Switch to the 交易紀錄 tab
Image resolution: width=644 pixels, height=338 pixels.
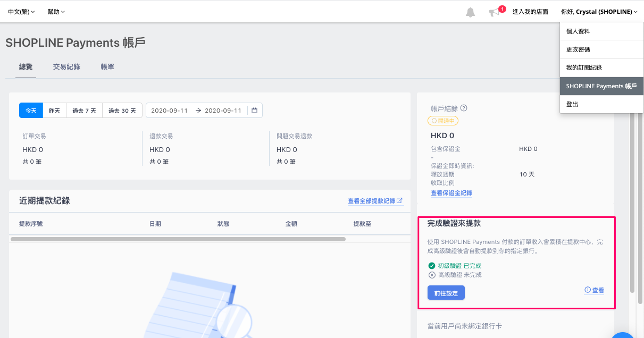(66, 67)
